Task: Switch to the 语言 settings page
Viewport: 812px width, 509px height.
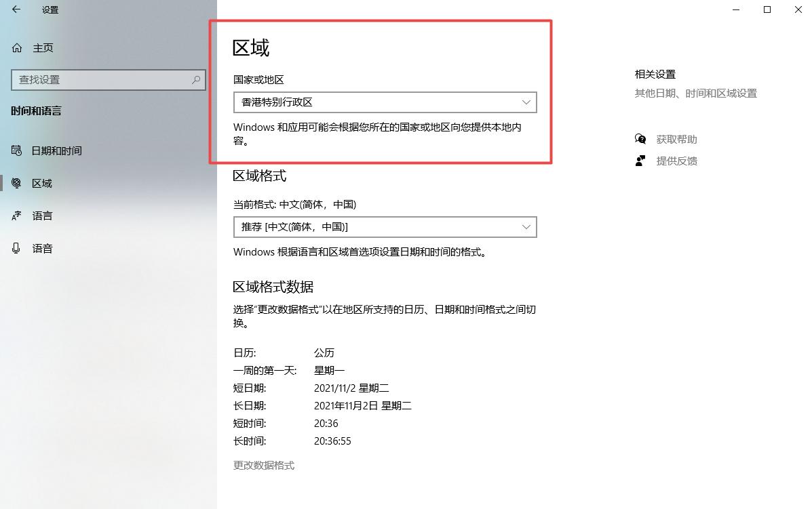Action: pos(42,216)
